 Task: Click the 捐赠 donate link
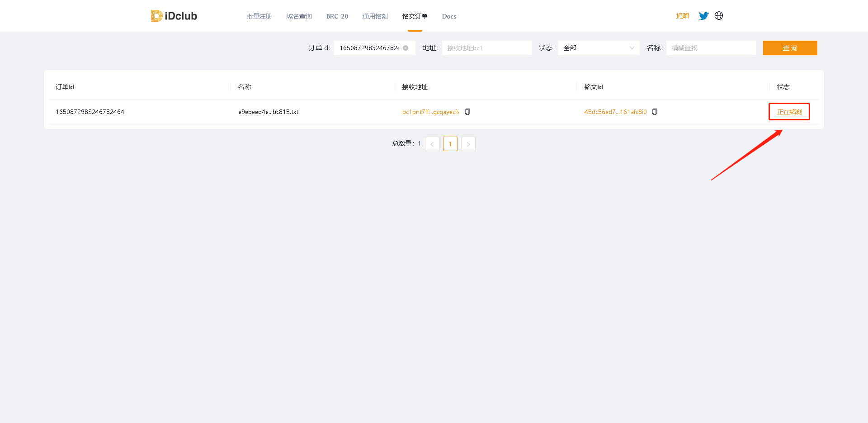[682, 16]
